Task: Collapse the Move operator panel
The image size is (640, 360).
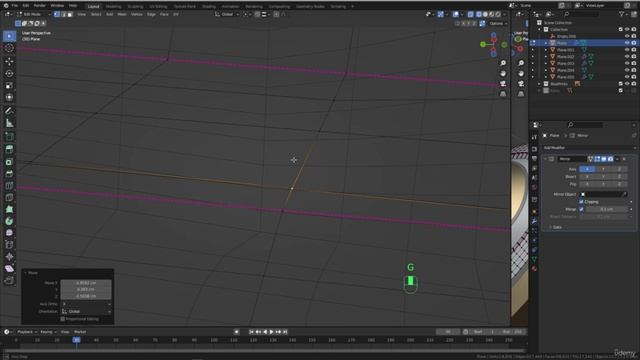Action: tap(26, 273)
